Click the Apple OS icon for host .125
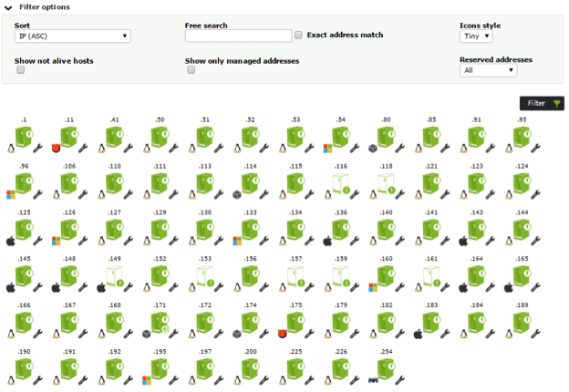Screen dimensions: 569x392 [x=11, y=242]
